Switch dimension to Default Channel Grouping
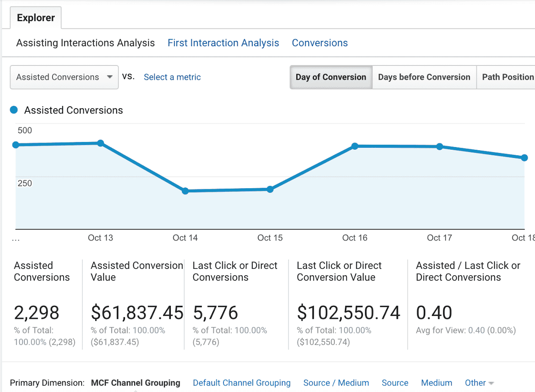The width and height of the screenshot is (535, 392). pos(241,383)
